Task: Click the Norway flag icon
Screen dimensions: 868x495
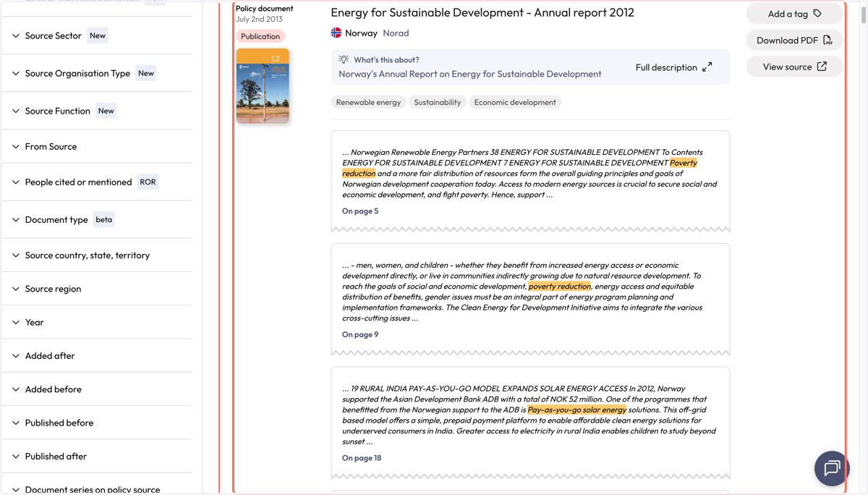Action: pyautogui.click(x=336, y=33)
